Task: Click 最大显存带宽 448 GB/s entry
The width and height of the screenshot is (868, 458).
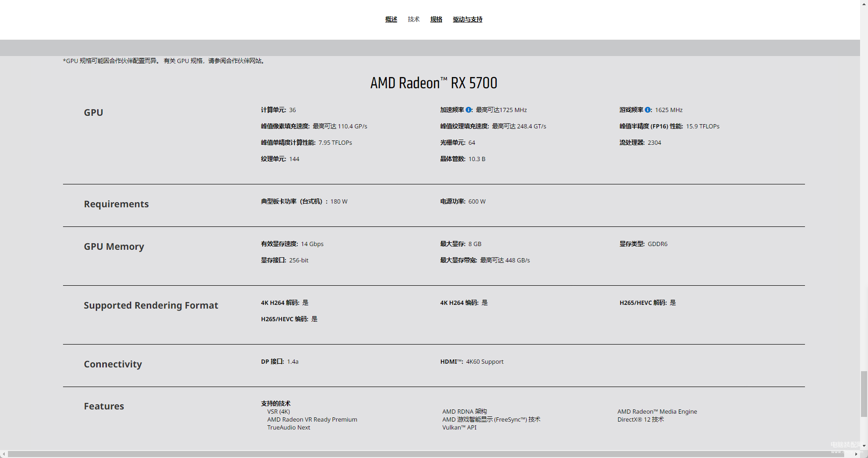Action: point(485,260)
